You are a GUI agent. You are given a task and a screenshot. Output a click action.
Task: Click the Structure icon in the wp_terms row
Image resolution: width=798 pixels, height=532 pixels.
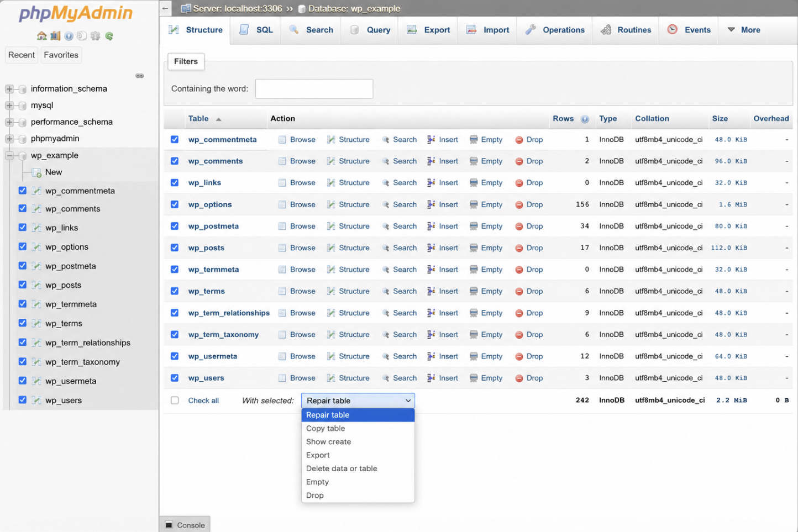pos(331,291)
